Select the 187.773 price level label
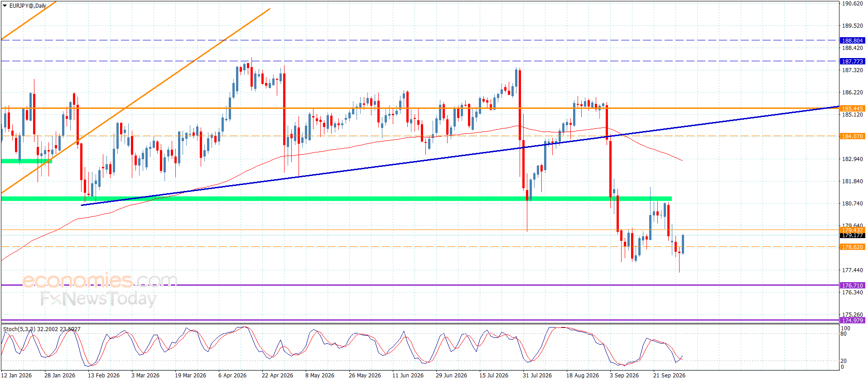 (852, 61)
